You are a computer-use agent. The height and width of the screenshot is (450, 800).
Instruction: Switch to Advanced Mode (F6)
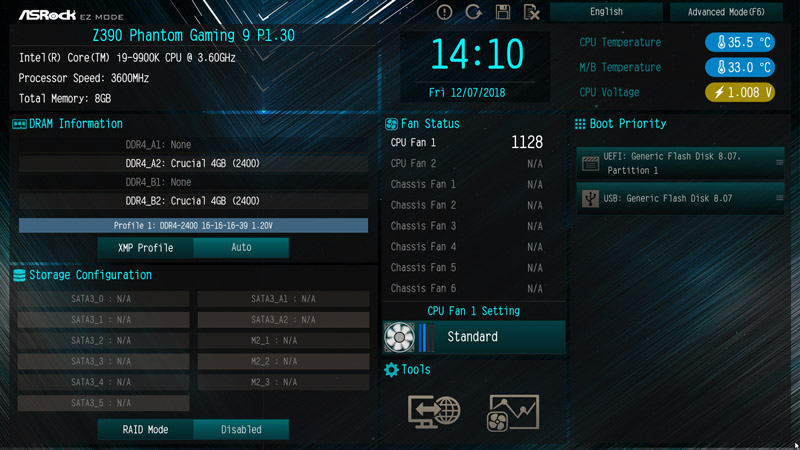coord(726,12)
